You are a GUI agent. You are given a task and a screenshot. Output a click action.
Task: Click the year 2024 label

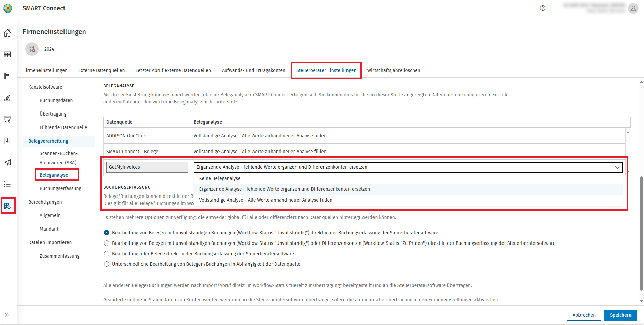click(x=49, y=49)
